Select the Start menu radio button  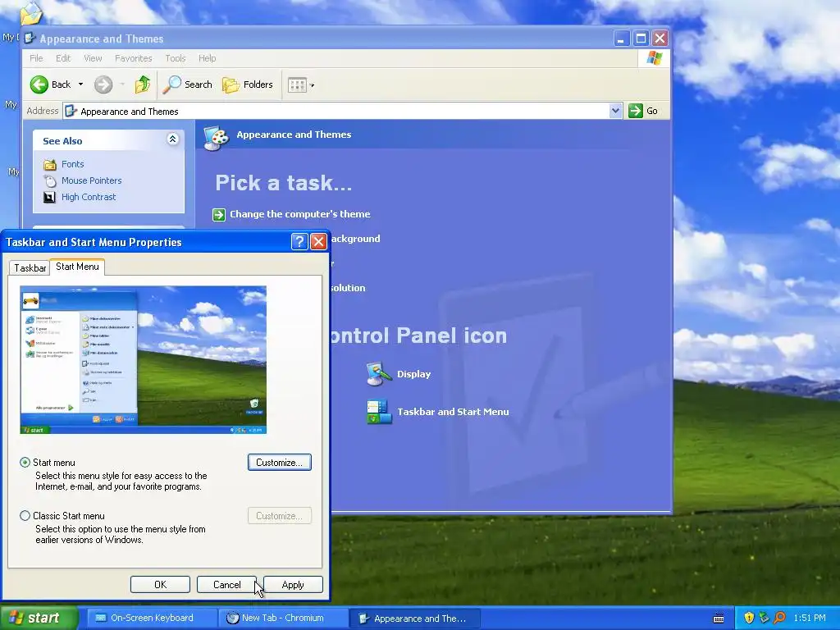(x=25, y=463)
